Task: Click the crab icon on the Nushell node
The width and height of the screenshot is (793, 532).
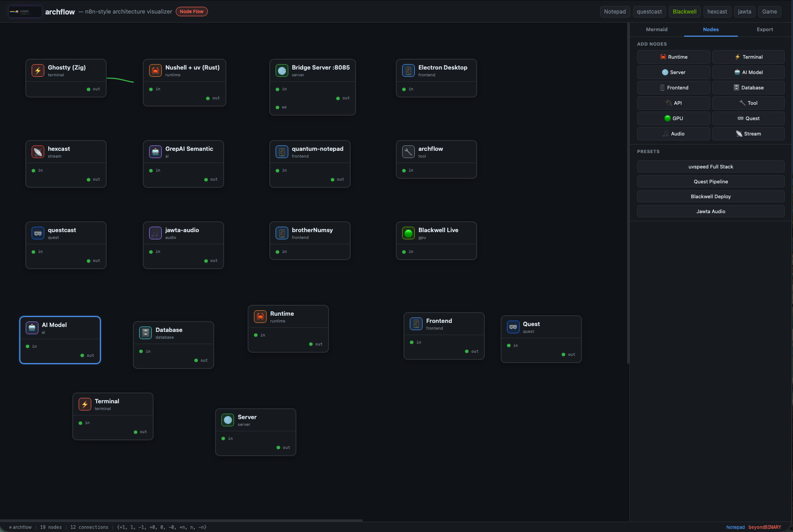Action: pos(155,70)
